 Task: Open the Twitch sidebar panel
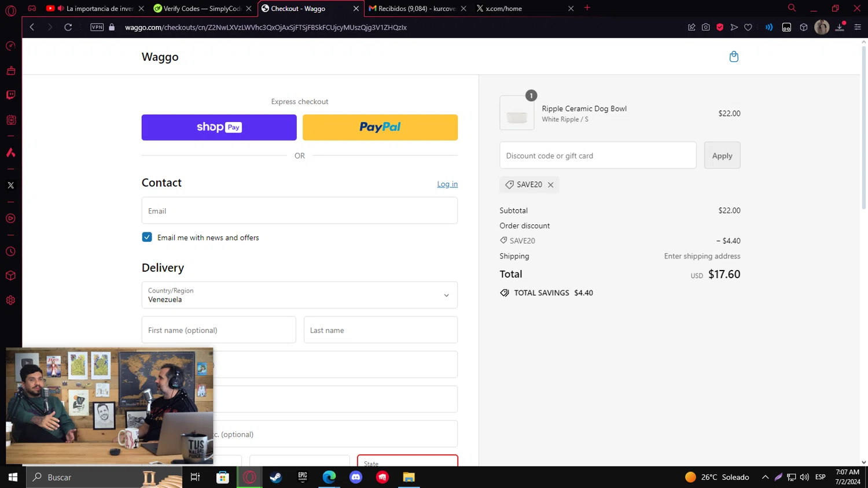tap(10, 95)
